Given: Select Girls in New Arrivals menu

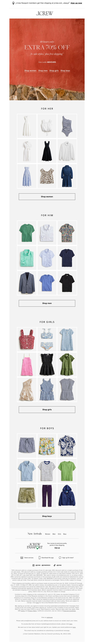Looking at the screenshot, I should (x=59, y=534).
